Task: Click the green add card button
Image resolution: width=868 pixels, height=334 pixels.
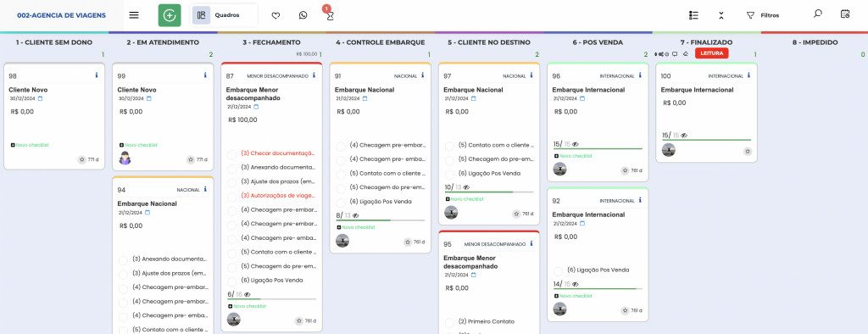Action: pyautogui.click(x=170, y=15)
